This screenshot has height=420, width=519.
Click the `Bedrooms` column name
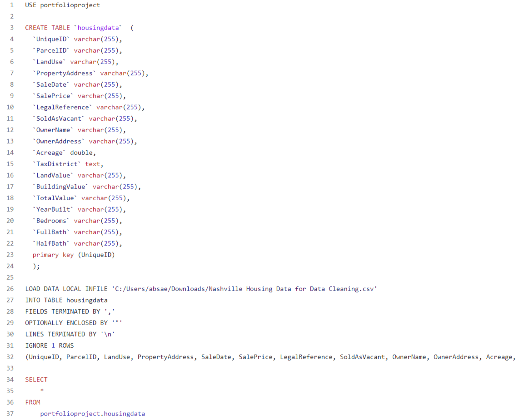click(51, 221)
